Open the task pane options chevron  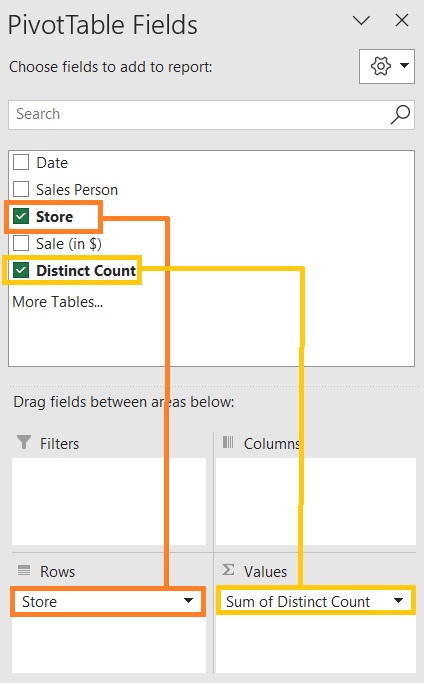point(361,20)
